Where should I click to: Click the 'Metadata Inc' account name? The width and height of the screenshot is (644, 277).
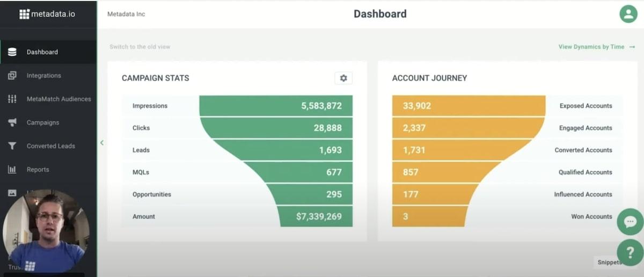[126, 14]
